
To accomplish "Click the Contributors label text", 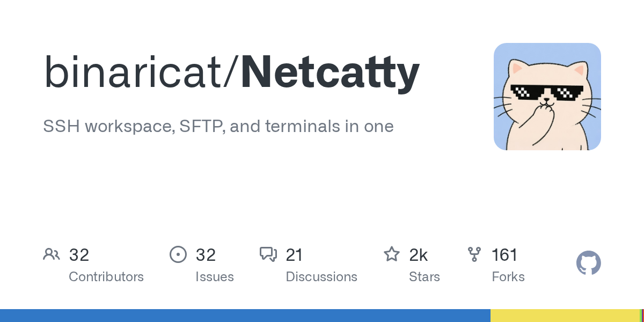I will (x=106, y=277).
